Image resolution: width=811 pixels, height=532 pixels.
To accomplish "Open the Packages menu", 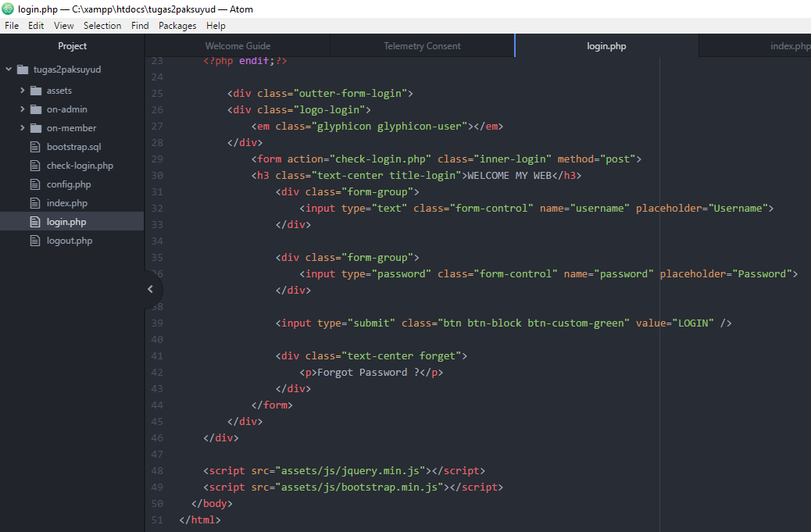I will tap(177, 25).
